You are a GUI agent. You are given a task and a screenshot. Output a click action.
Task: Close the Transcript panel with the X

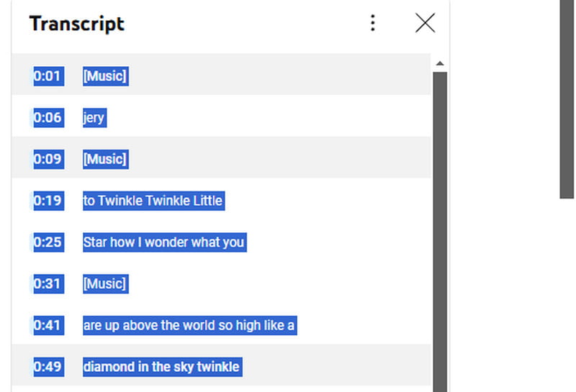coord(425,23)
